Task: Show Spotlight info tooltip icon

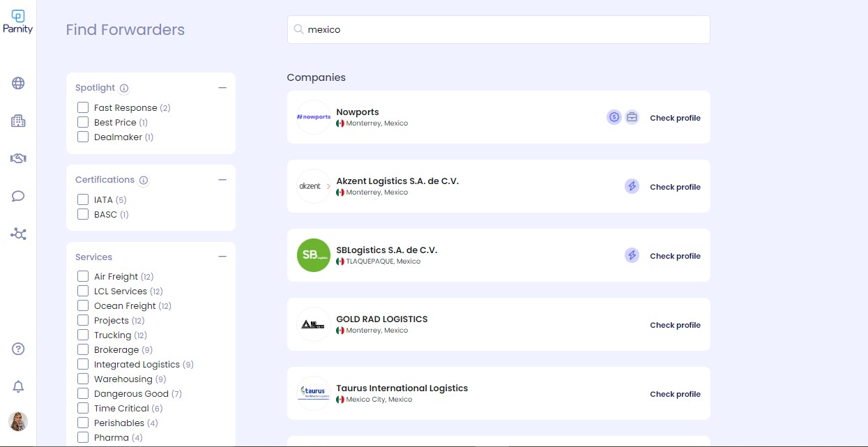Action: coord(124,88)
